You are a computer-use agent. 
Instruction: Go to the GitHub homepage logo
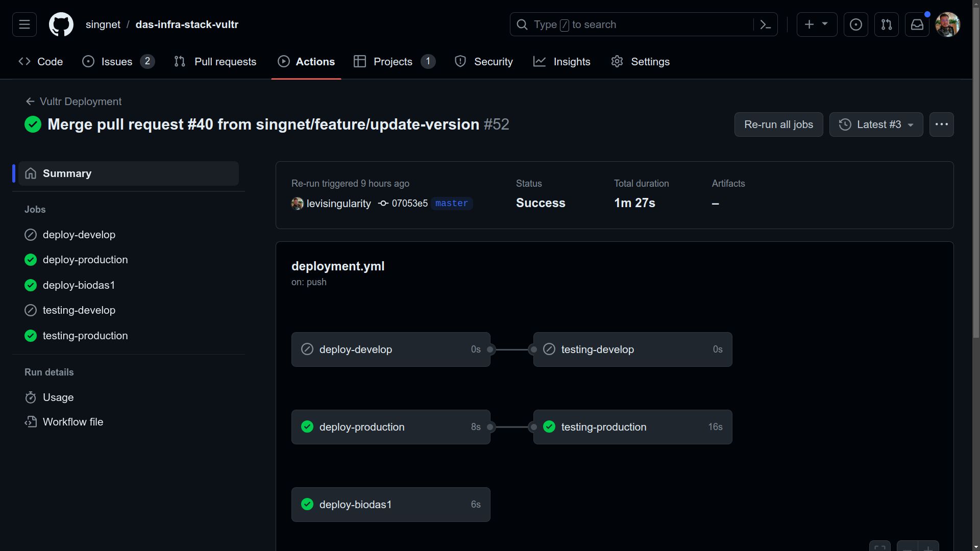61,24
